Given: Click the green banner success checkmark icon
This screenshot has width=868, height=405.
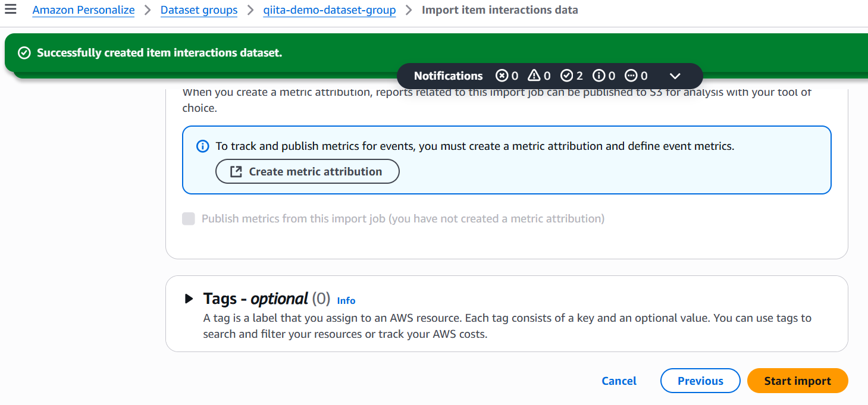Looking at the screenshot, I should click(24, 53).
